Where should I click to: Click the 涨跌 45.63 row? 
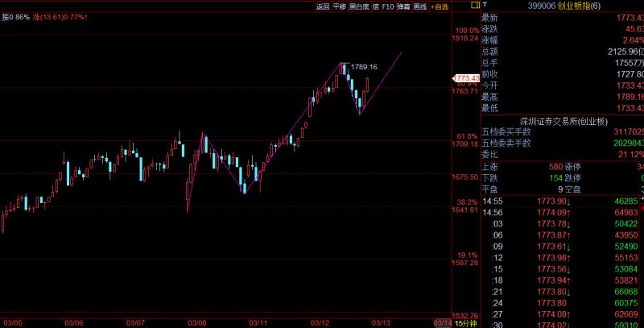tap(563, 29)
